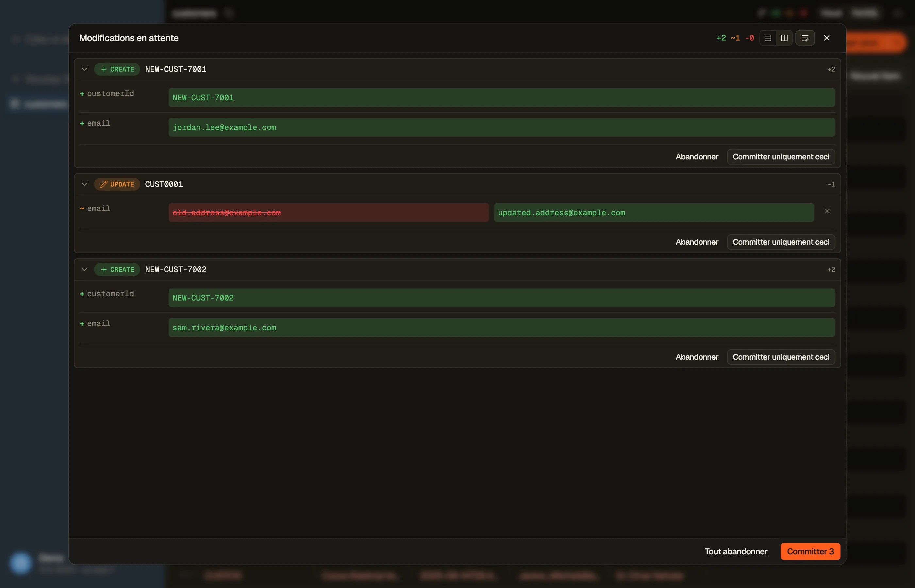Close the Modifications en attente dialog
915x588 pixels.
(x=827, y=38)
